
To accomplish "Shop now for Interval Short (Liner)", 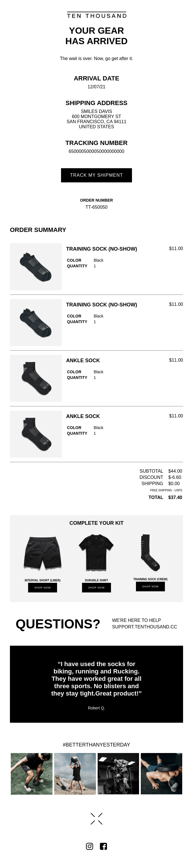I will coord(43,587).
